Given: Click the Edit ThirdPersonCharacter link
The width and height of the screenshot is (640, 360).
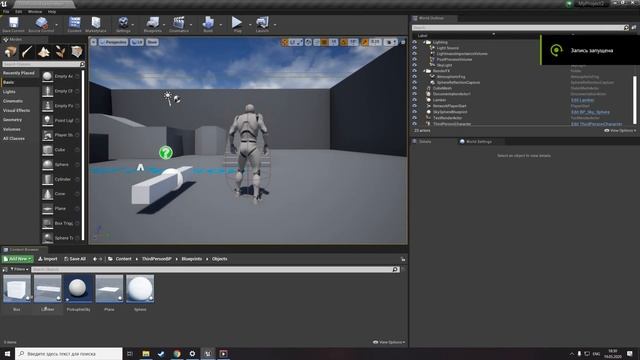Looking at the screenshot, I should (x=596, y=124).
